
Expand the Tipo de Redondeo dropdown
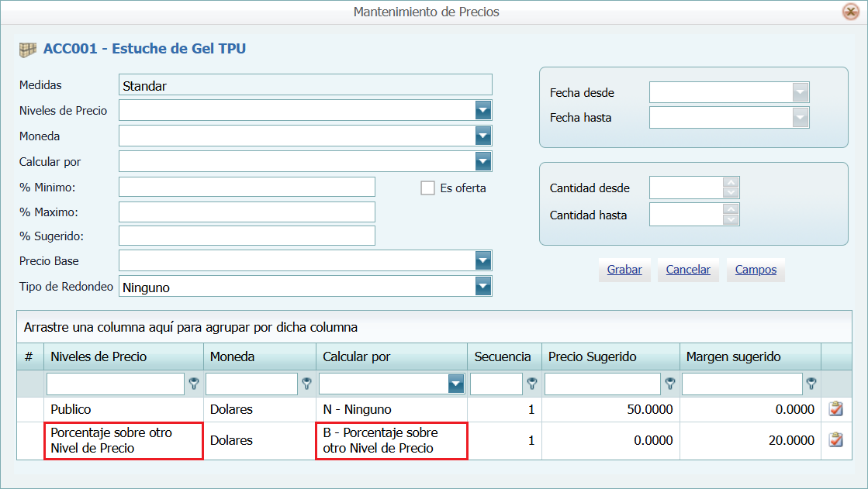click(482, 286)
